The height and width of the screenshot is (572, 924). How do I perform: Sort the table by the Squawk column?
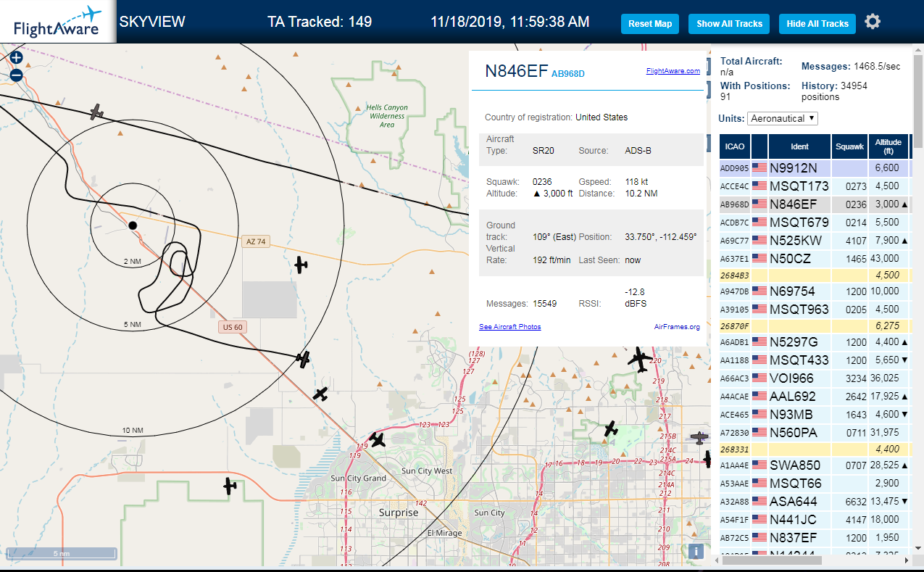849,146
